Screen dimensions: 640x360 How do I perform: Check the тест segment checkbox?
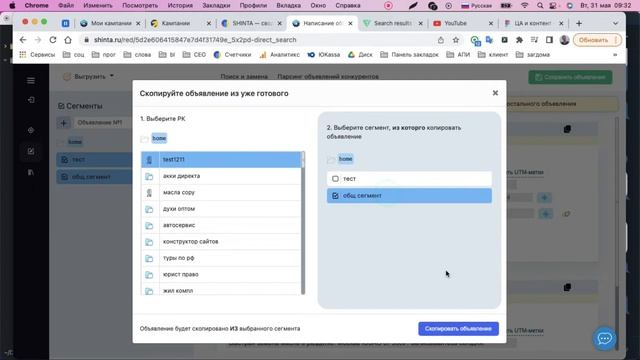tap(335, 179)
